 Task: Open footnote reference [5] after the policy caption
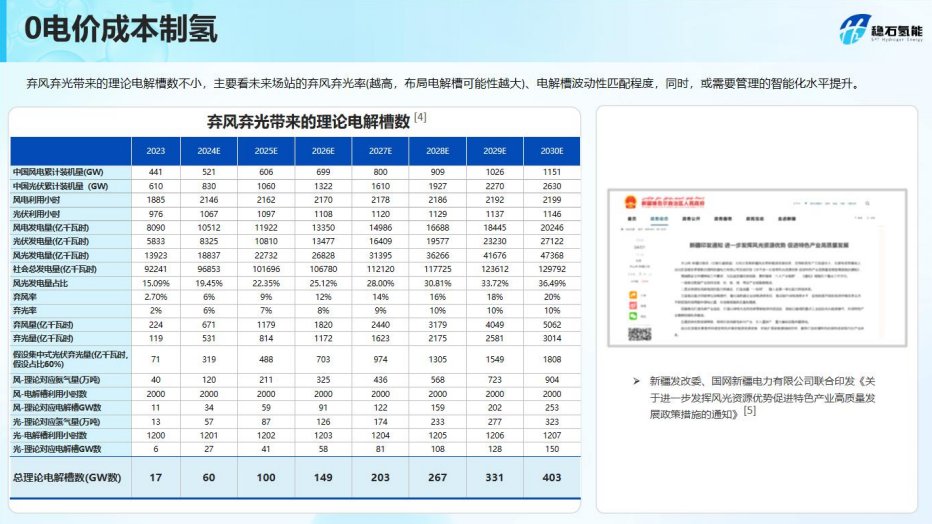(x=750, y=410)
